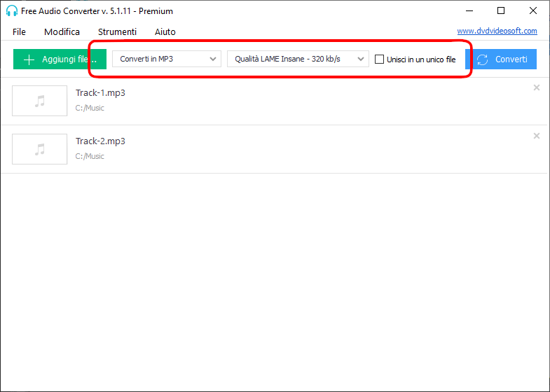Remove Track-2.mp3 with its X icon
The image size is (550, 392).
(x=536, y=136)
